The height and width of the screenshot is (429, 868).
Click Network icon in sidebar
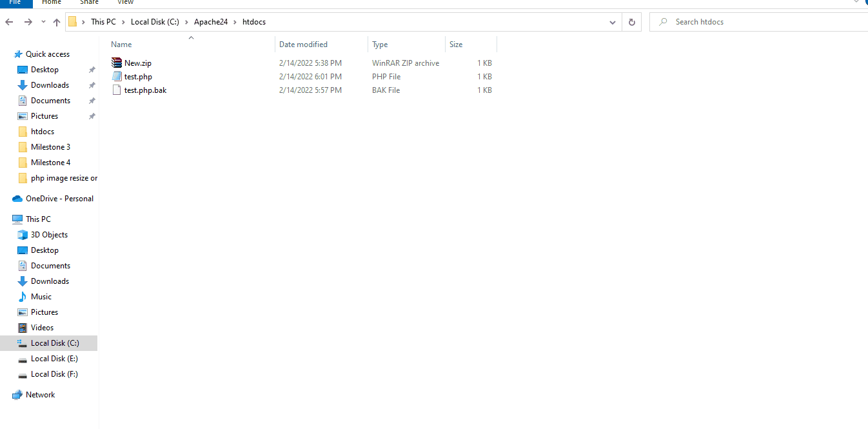click(18, 395)
